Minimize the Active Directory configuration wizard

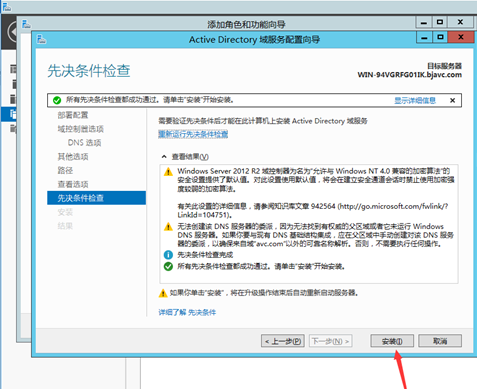pos(424,37)
